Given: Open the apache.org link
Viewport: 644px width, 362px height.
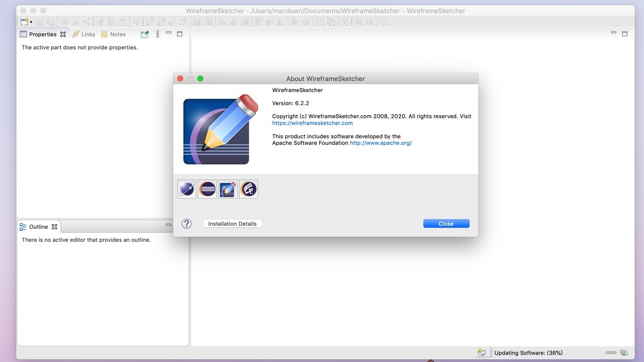Looking at the screenshot, I should (x=381, y=143).
